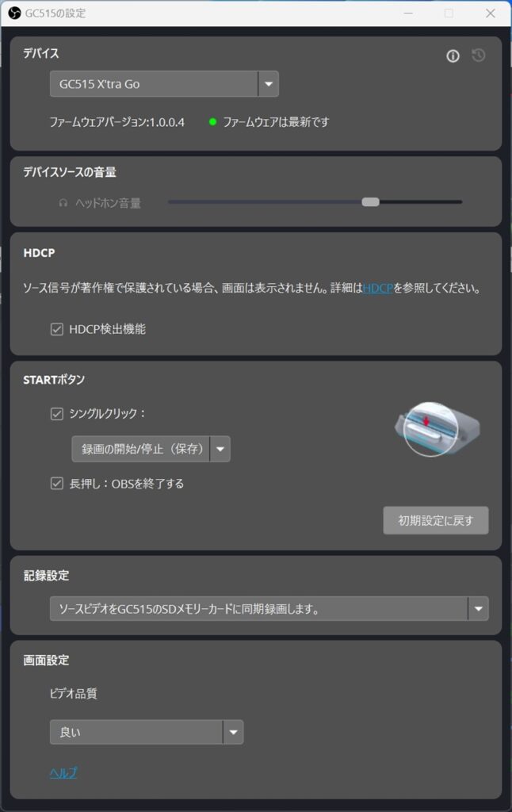Click the START button device illustration
Screen dimensions: 512x812
pos(437,429)
